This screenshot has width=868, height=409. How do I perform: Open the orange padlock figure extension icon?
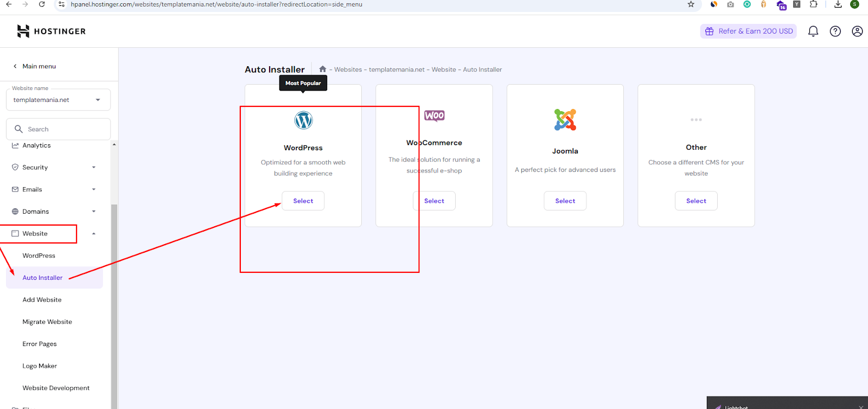763,4
